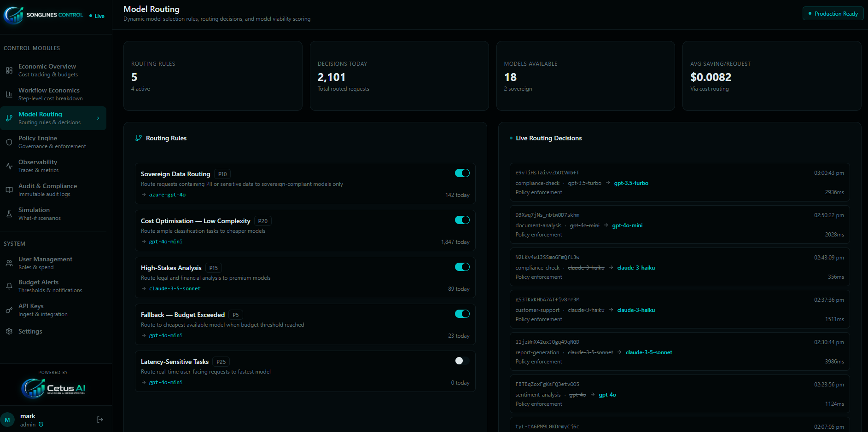Image resolution: width=868 pixels, height=432 pixels.
Task: Open the Cost Optimisation — Low Complexity rule
Action: click(195, 221)
